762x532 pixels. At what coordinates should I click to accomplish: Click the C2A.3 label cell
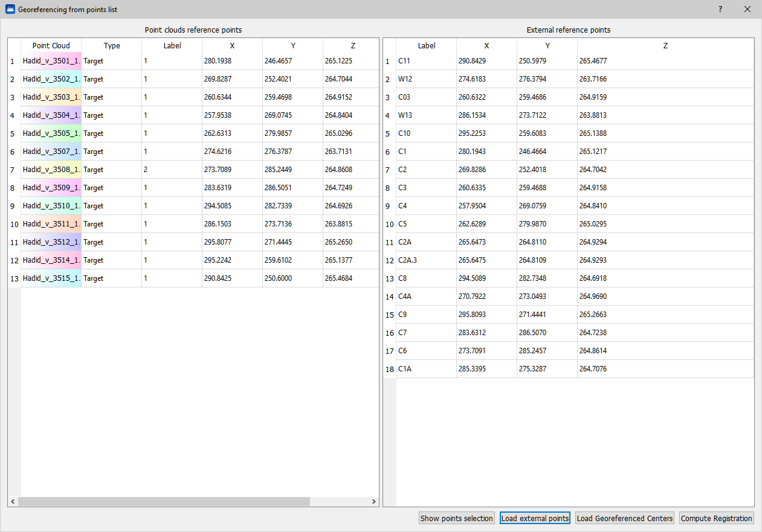point(426,260)
